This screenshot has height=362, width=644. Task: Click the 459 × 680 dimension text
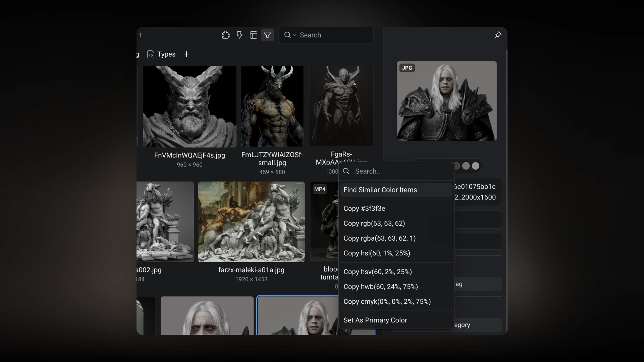(272, 172)
